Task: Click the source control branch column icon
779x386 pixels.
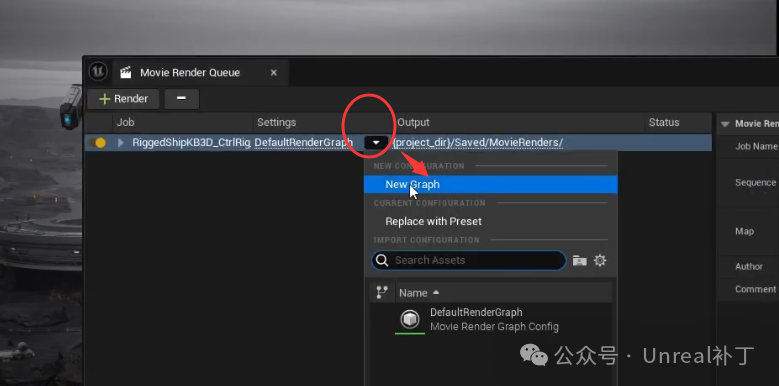Action: click(382, 293)
